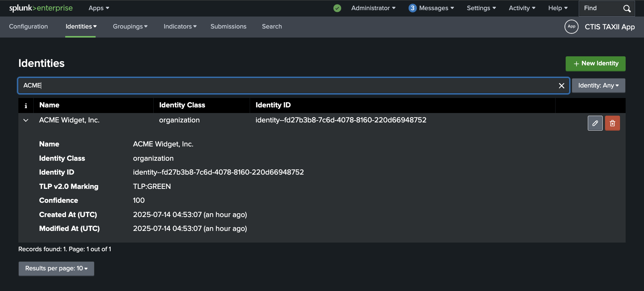Go to the Submissions tab
The width and height of the screenshot is (644, 291).
coord(228,27)
